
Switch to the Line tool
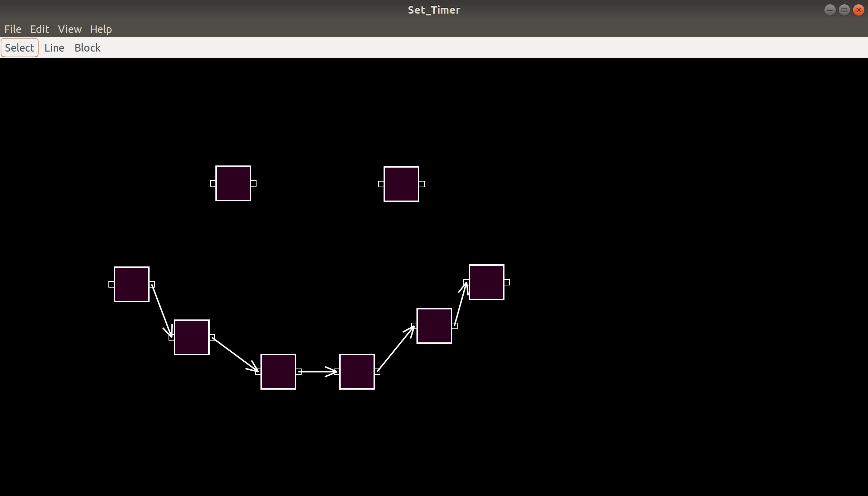(54, 48)
